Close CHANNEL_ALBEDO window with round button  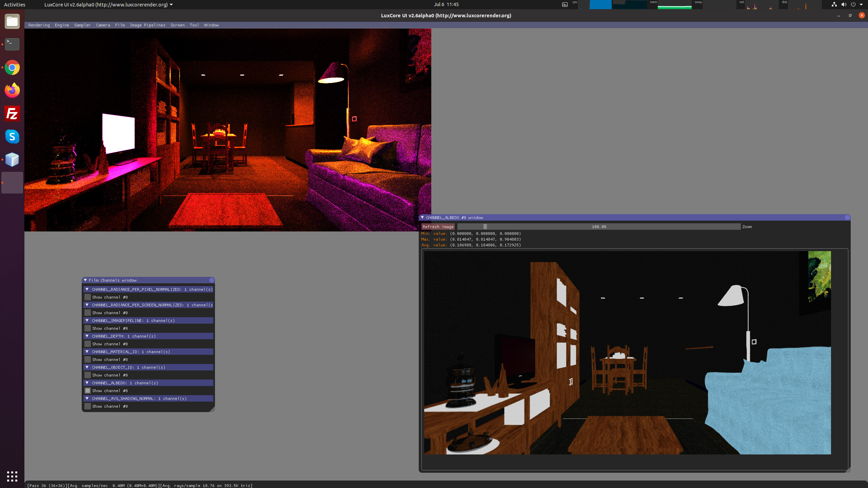tap(847, 218)
